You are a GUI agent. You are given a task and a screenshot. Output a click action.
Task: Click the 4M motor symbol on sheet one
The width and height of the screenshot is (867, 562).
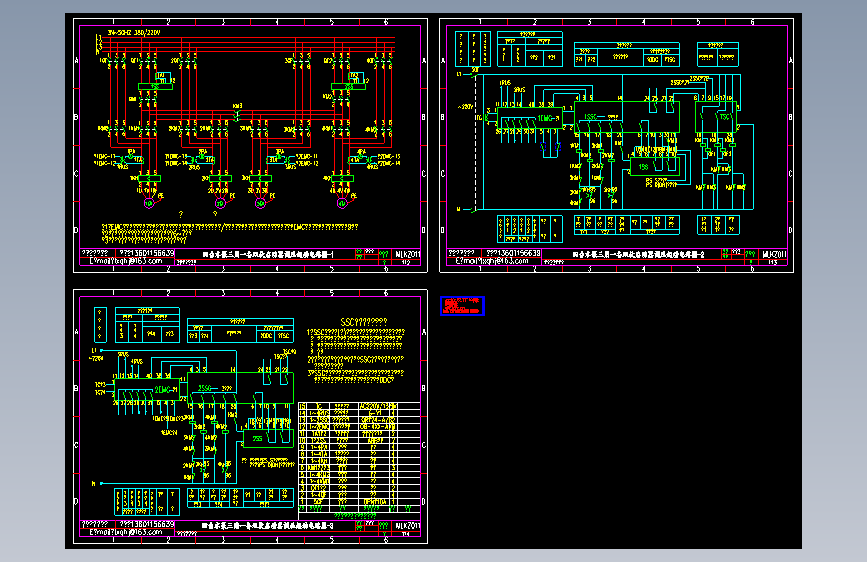tap(342, 204)
